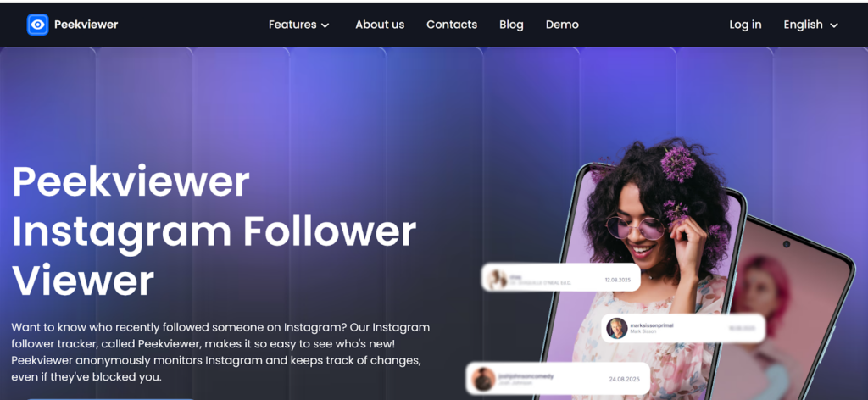The width and height of the screenshot is (868, 400).
Task: Expand the Features dropdown chevron
Action: pos(325,25)
